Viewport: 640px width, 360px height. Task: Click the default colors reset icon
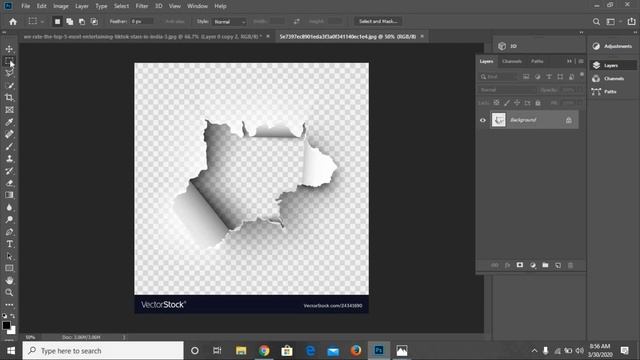4,316
